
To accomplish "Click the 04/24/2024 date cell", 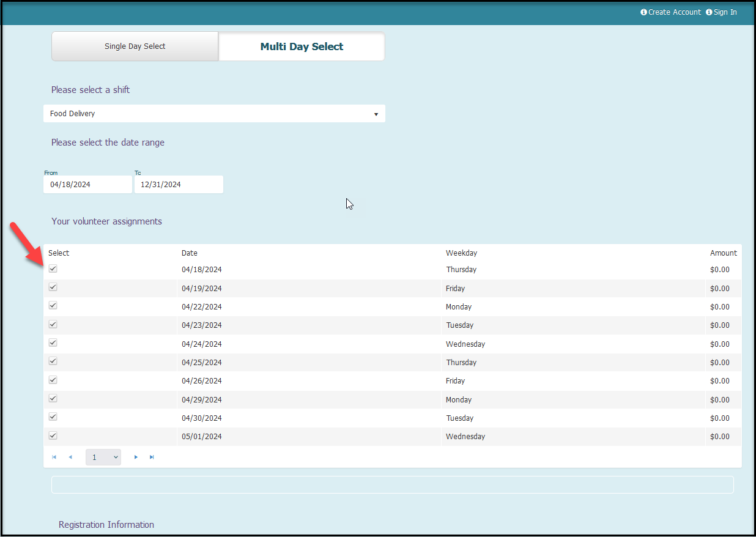I will (202, 344).
